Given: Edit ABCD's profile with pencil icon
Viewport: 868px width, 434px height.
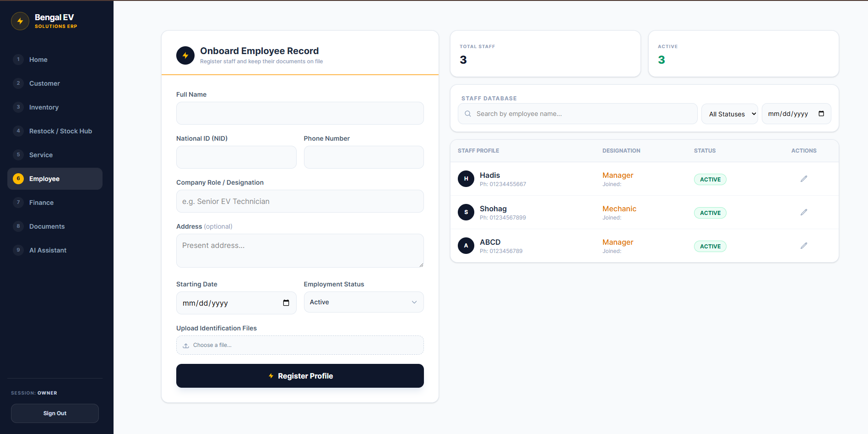Looking at the screenshot, I should (x=804, y=246).
